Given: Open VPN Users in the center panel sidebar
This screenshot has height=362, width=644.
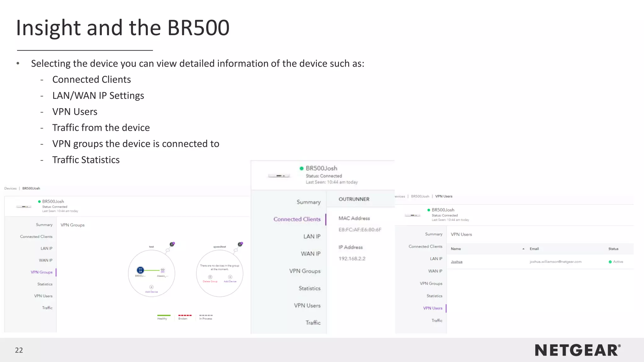Looking at the screenshot, I should tap(307, 306).
